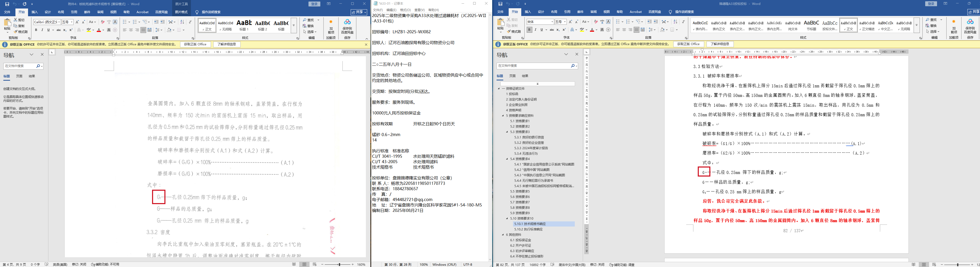The width and height of the screenshot is (980, 267).
Task: Open font size dropdown in left Word
Action: [71, 22]
